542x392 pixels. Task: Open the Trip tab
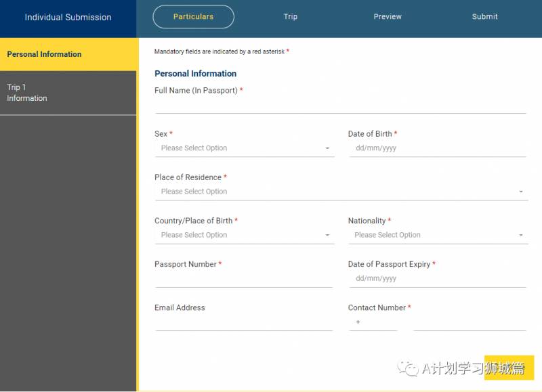click(x=291, y=17)
